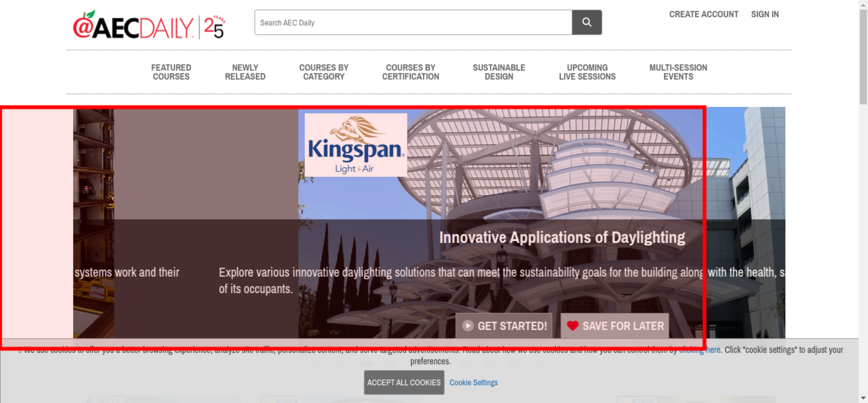This screenshot has width=868, height=403.
Task: Click the Kingspan Light+Air logo
Action: [355, 145]
